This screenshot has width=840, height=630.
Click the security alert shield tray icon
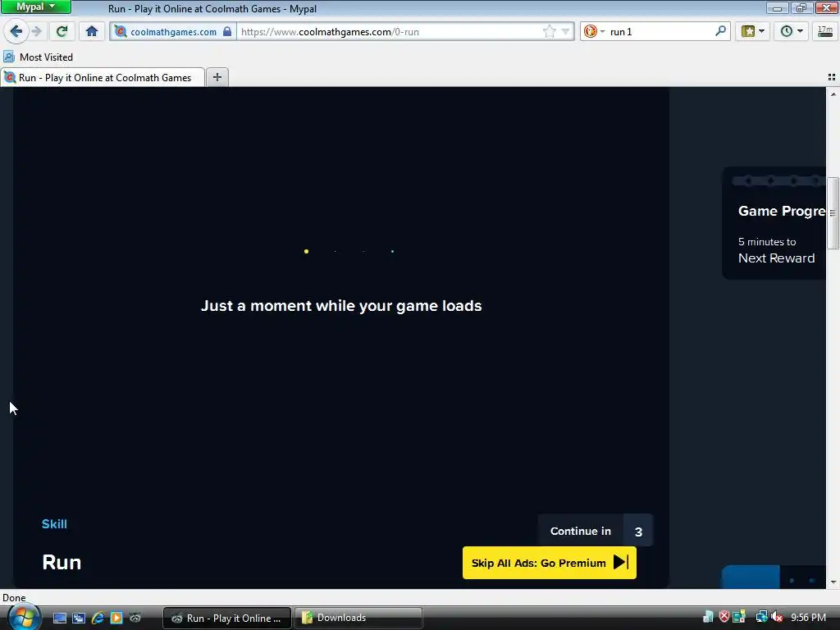724,617
